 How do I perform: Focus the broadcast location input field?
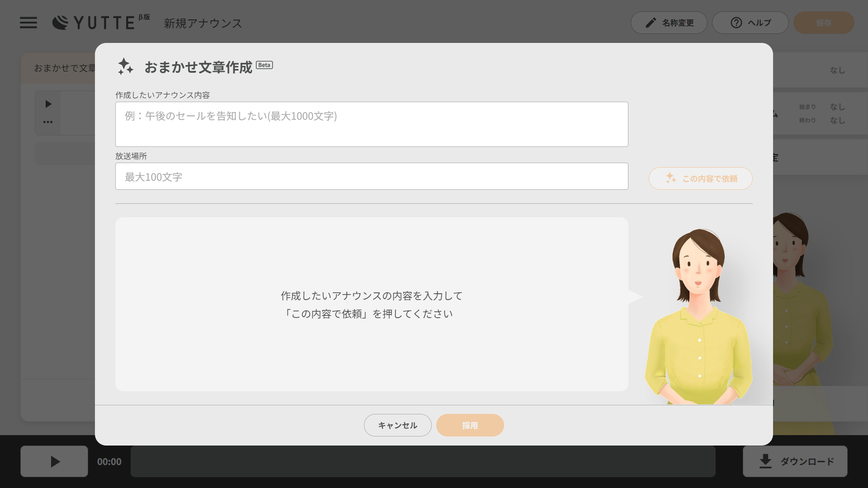tap(371, 177)
